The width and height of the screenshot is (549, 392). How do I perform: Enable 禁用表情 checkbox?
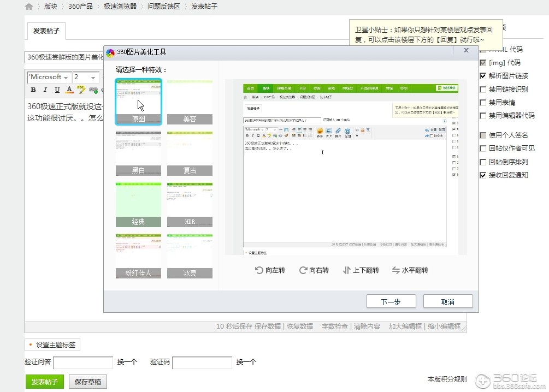[483, 103]
